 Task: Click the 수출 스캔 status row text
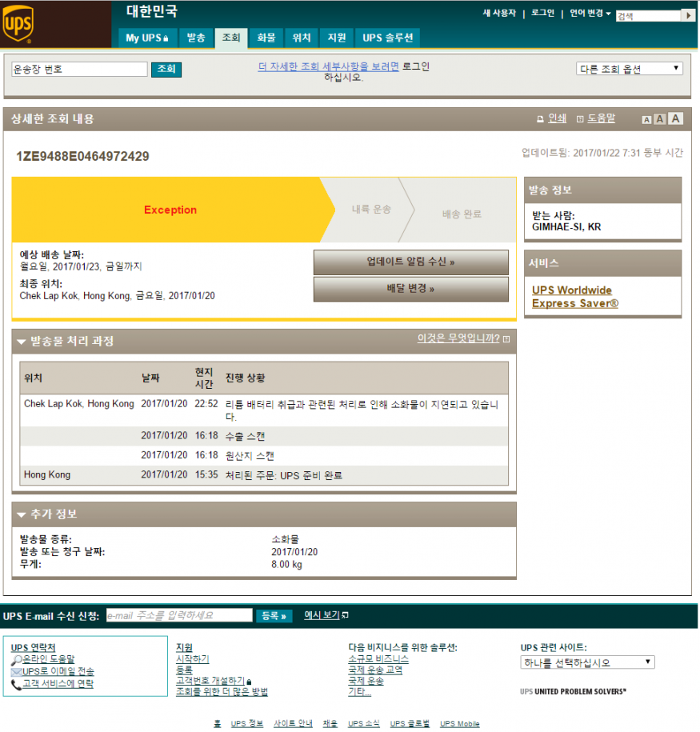(x=245, y=436)
